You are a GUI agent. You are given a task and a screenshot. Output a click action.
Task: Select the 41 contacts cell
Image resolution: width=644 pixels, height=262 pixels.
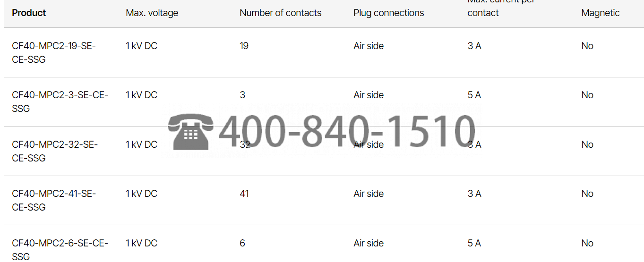[x=244, y=194]
